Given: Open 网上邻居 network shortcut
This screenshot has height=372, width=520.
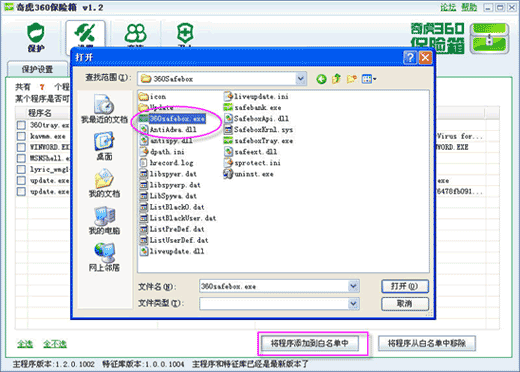Looking at the screenshot, I should pos(104,257).
